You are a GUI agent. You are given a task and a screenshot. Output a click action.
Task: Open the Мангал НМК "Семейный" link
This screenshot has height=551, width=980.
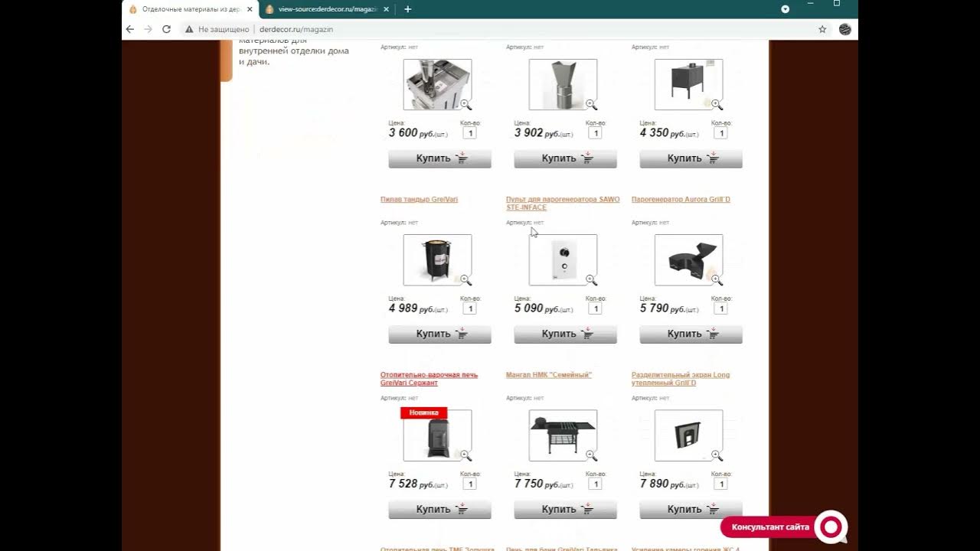(549, 375)
